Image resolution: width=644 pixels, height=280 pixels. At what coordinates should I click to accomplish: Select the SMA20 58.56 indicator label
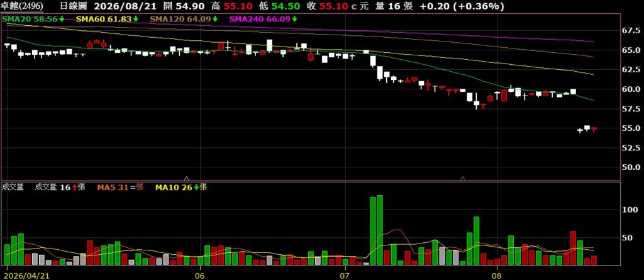tap(33, 19)
